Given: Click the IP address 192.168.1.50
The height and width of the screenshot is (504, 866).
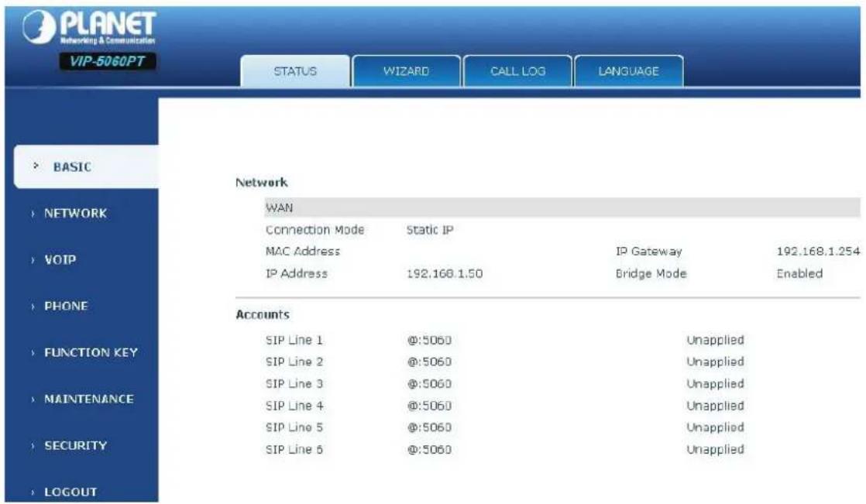Looking at the screenshot, I should click(x=445, y=273).
